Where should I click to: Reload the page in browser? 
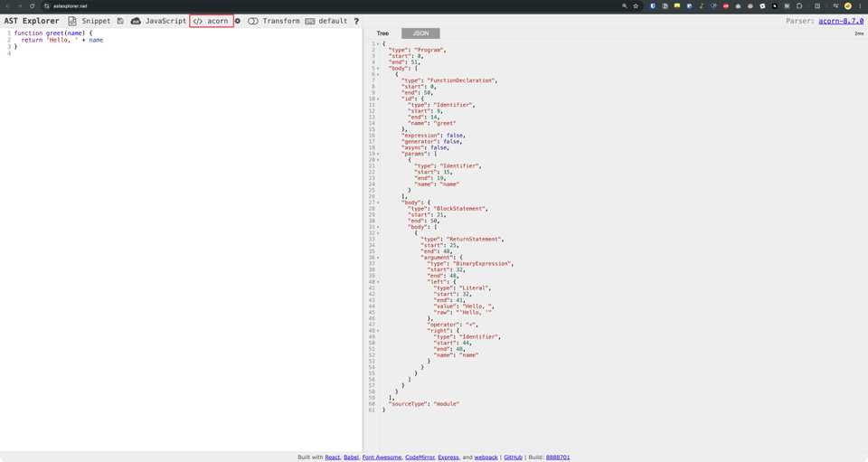click(x=33, y=6)
